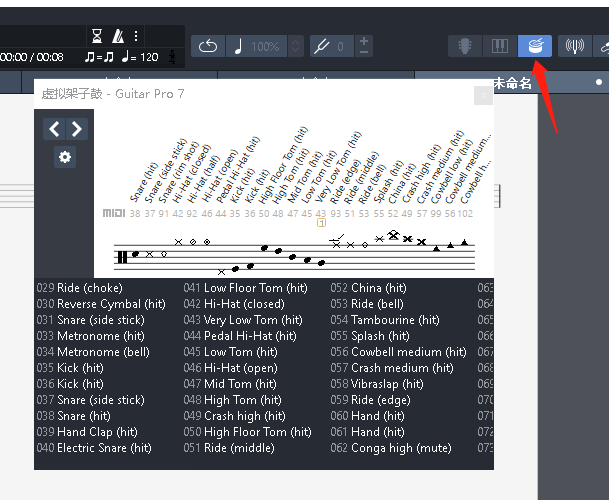
Task: Close the virtual drum kit window
Action: tap(484, 95)
